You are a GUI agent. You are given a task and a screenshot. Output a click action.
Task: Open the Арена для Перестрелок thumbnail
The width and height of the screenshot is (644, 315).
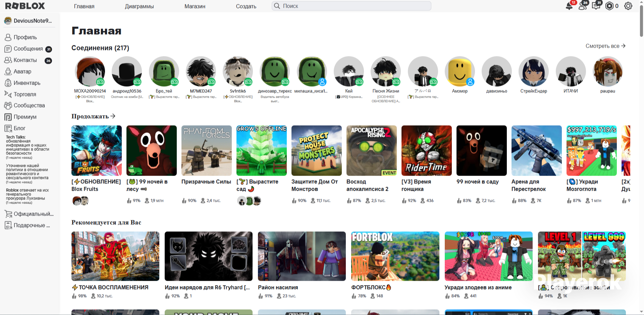[537, 151]
